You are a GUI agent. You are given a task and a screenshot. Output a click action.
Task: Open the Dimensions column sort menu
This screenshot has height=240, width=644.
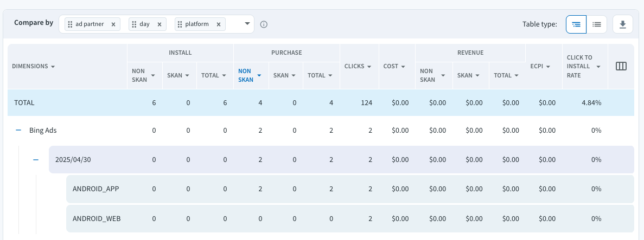tap(53, 67)
